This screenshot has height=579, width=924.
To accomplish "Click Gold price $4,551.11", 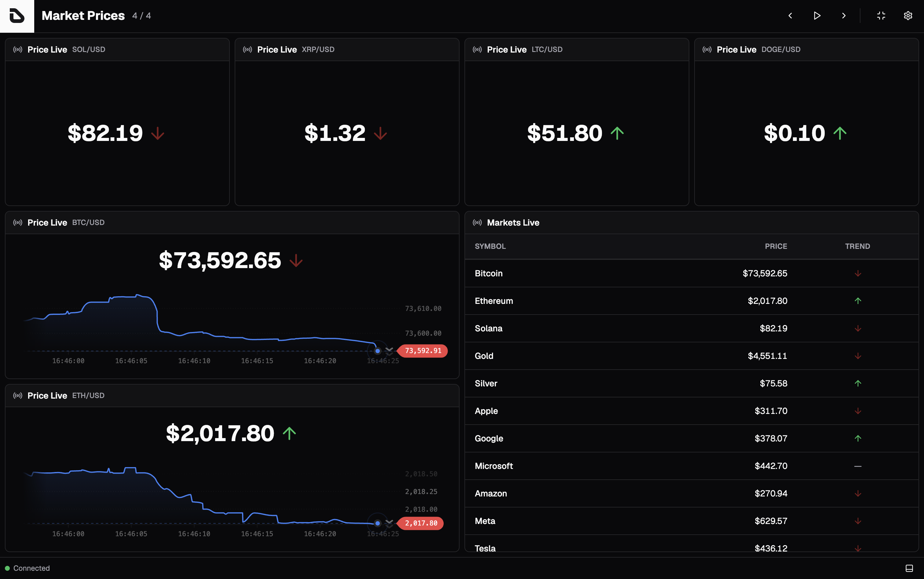I will (768, 356).
